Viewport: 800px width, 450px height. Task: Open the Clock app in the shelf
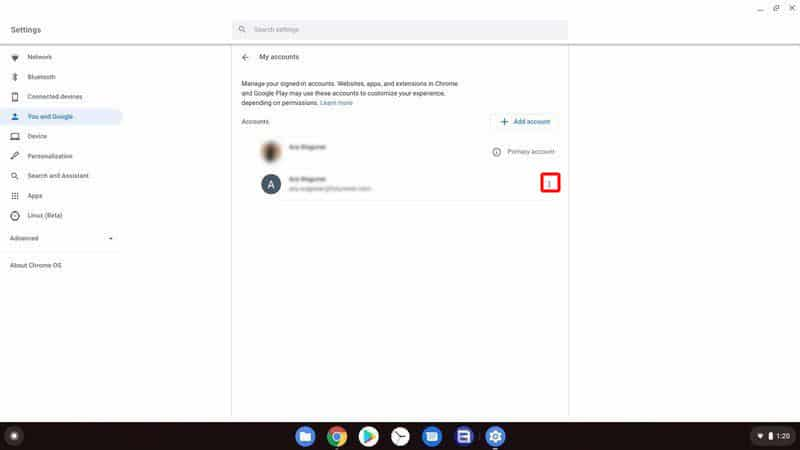point(400,436)
